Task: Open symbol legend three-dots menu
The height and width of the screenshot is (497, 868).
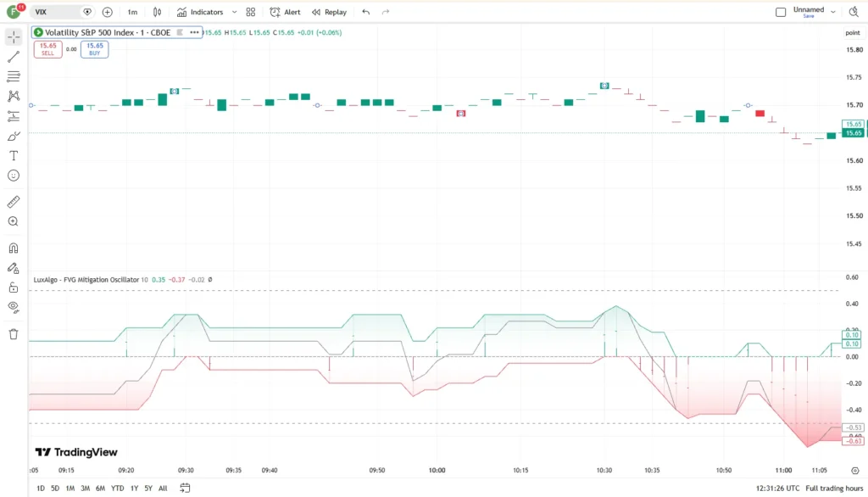Action: (x=194, y=33)
